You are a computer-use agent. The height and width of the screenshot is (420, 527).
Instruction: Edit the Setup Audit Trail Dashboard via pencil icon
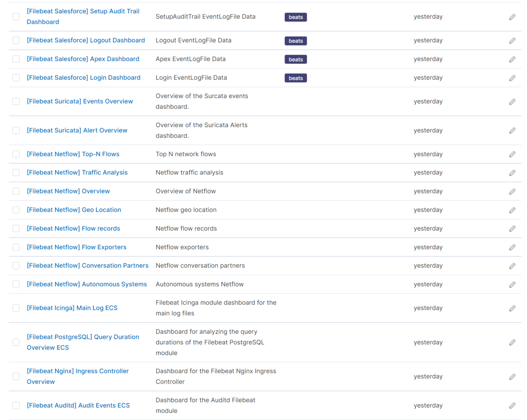tap(512, 17)
